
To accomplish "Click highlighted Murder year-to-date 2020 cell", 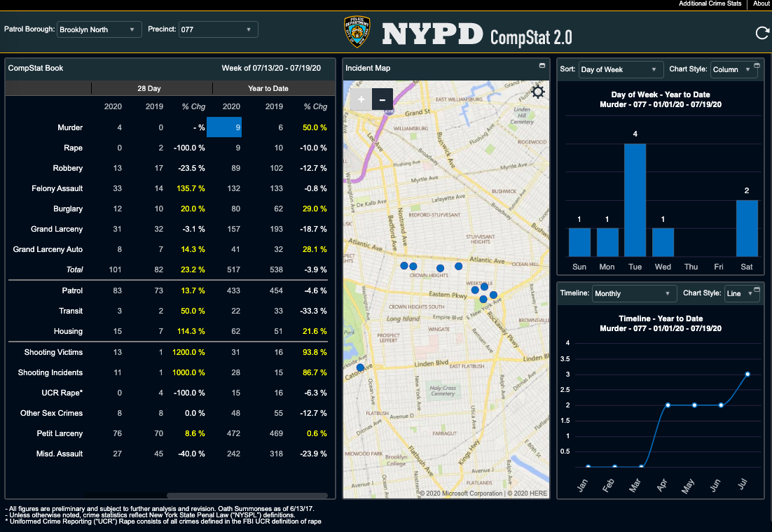I will click(224, 127).
